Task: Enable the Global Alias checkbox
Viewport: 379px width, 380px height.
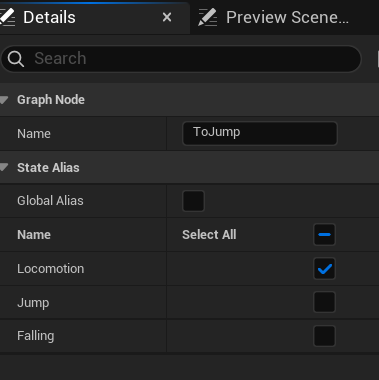Action: pos(193,201)
